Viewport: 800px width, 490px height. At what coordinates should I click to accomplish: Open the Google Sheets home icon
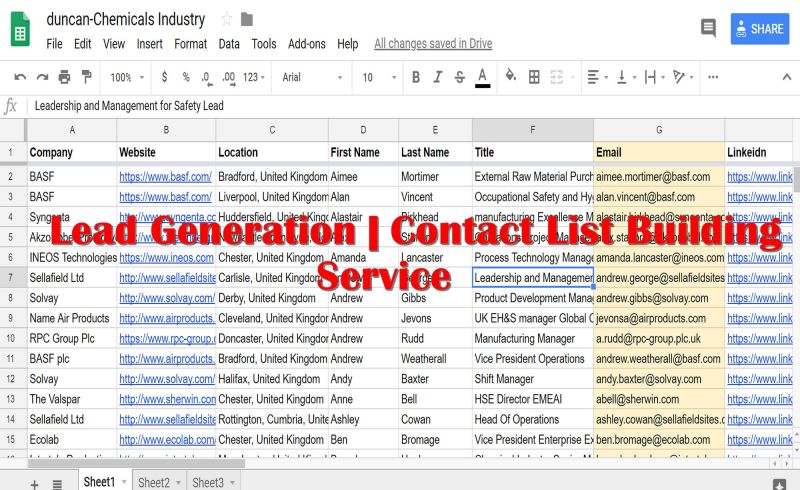20,30
